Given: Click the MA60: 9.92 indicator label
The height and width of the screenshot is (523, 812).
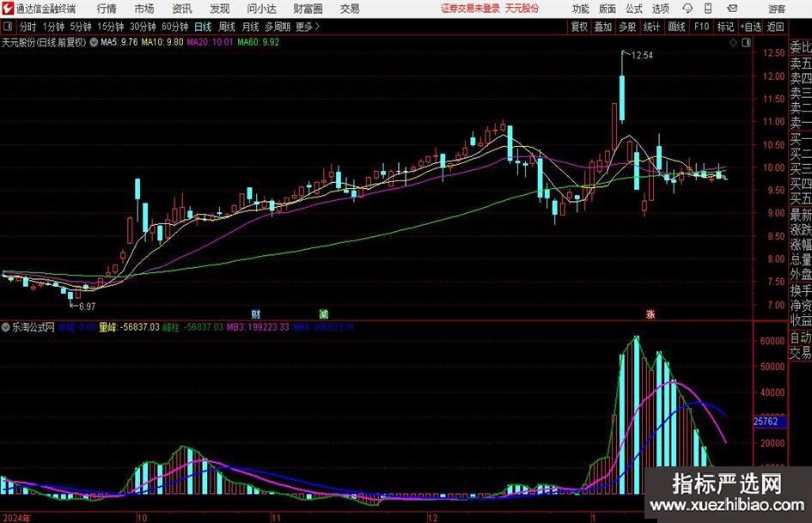Looking at the screenshot, I should point(259,42).
